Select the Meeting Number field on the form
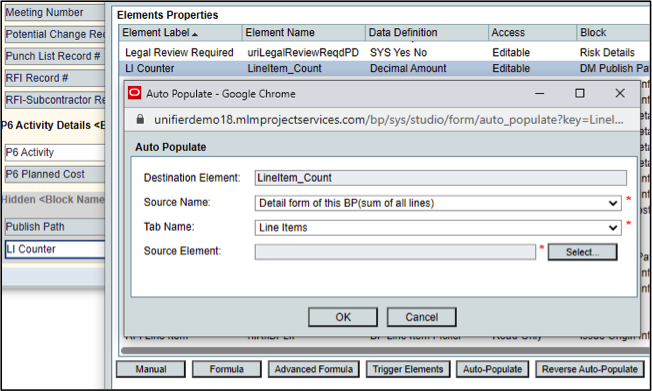Image resolution: width=652 pixels, height=391 pixels. point(54,12)
